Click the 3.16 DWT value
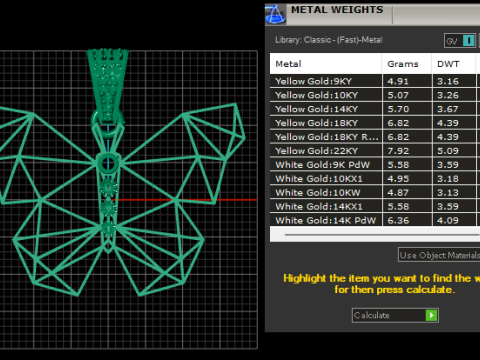Viewport: 480px width, 360px height. tap(448, 81)
